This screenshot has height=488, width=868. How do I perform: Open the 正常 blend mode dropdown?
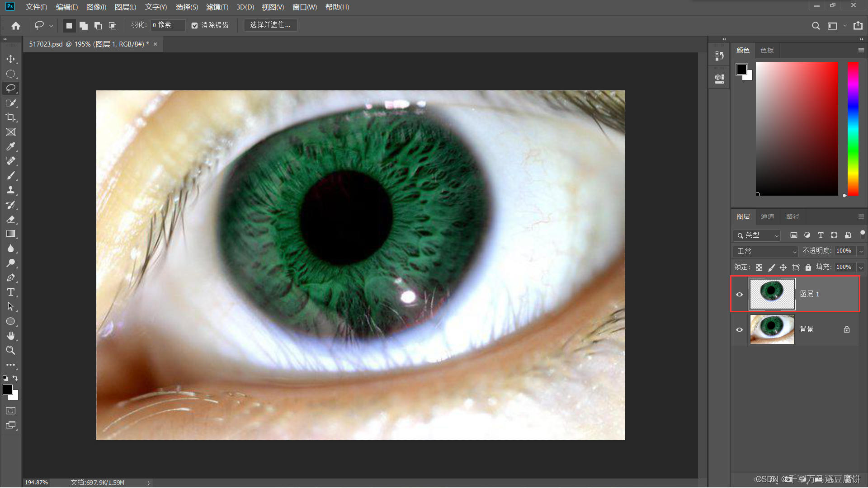[x=766, y=251]
